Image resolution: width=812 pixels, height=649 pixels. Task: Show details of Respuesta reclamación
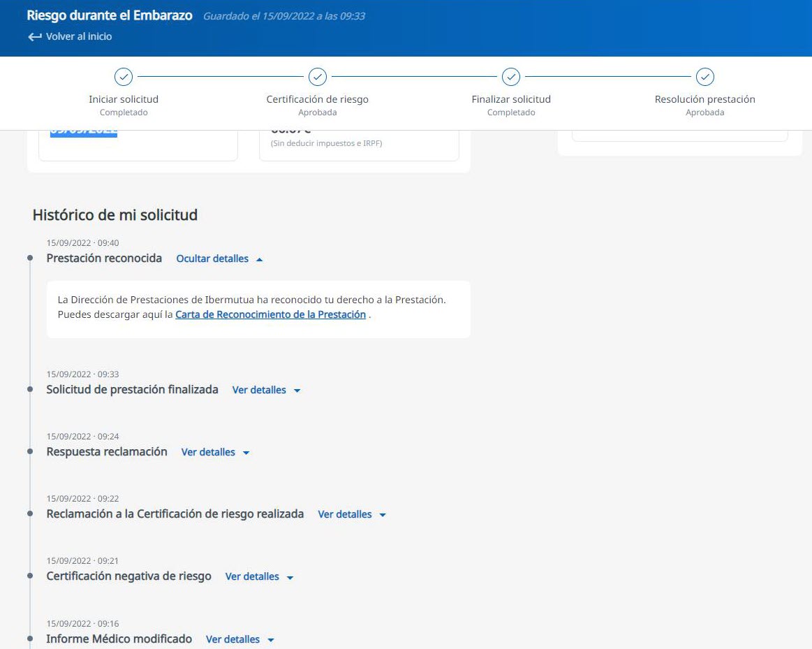208,452
